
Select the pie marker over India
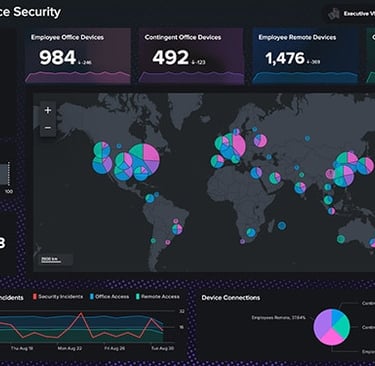(300, 187)
